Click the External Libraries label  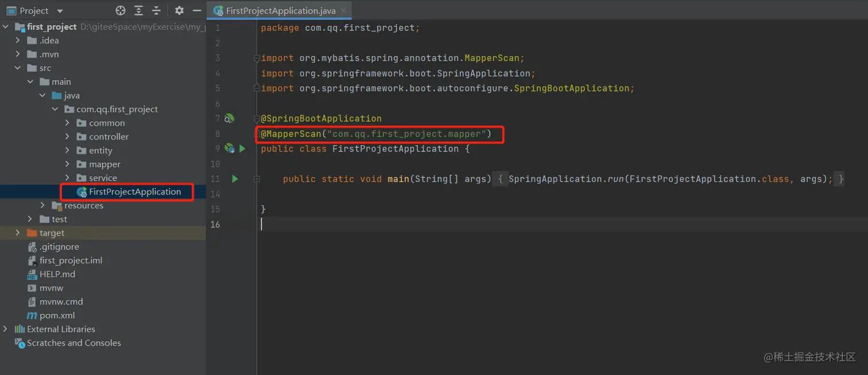pos(61,329)
